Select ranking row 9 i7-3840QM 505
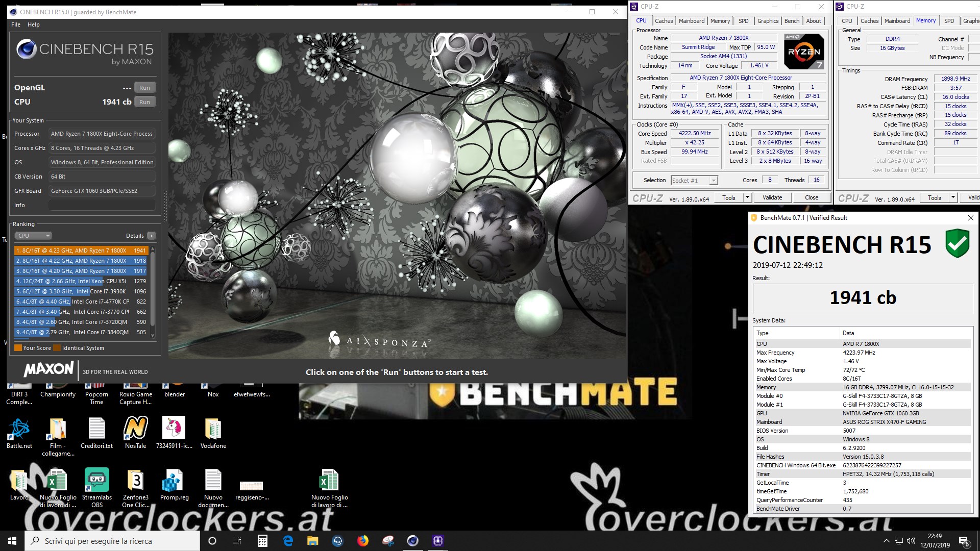This screenshot has height=551, width=980. [x=81, y=332]
